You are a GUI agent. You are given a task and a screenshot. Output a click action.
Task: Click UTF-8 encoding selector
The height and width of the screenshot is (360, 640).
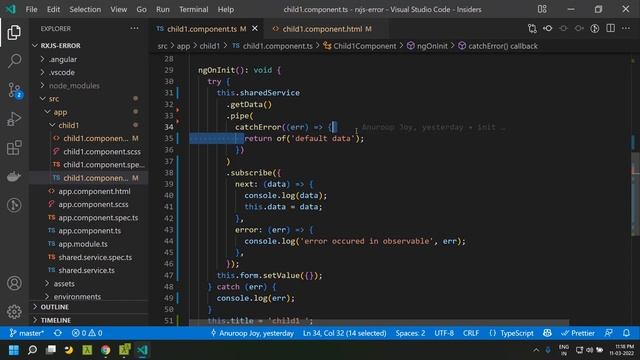444,333
